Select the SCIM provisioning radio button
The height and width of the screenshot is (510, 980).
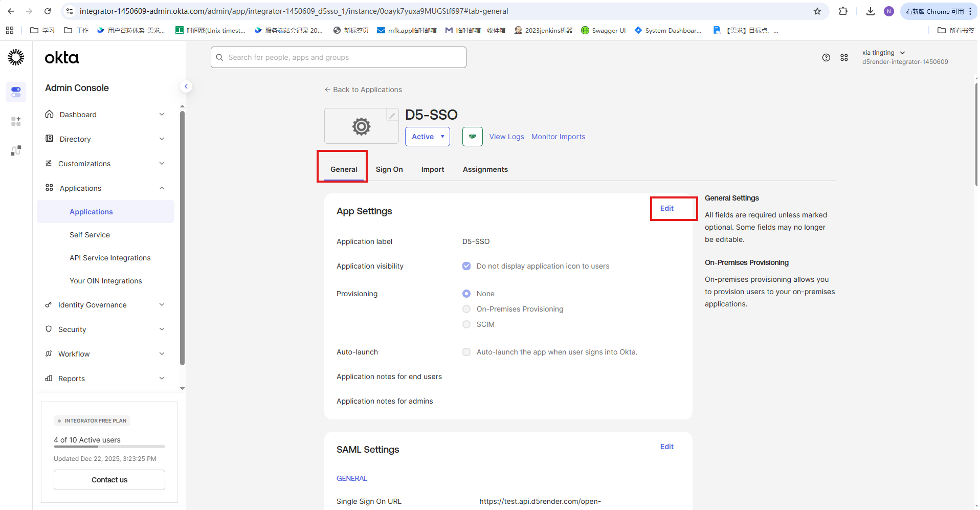pos(466,324)
